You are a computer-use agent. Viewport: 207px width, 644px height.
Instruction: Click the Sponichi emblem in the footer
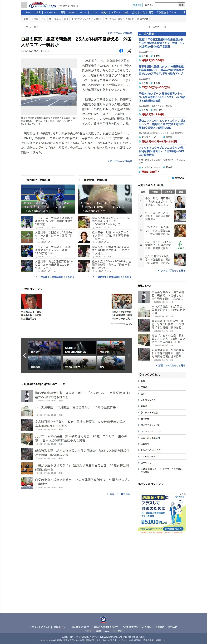[103, 620]
